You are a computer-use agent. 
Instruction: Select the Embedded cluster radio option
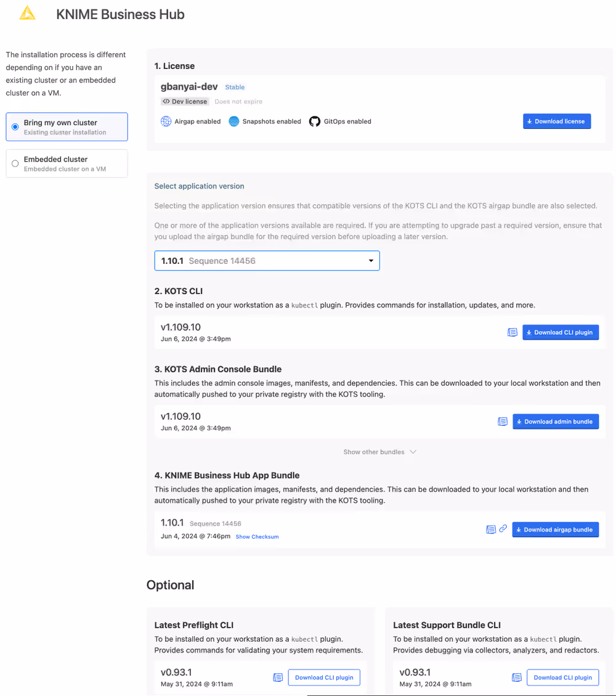15,163
